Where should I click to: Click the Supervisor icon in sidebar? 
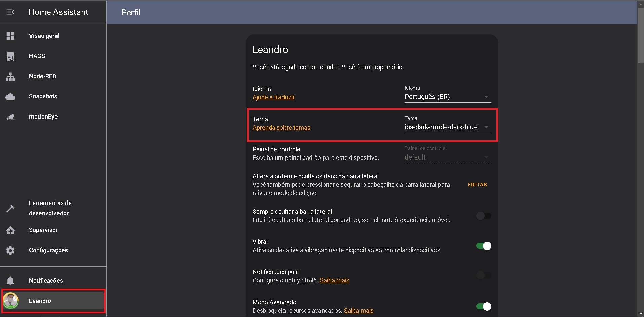click(10, 230)
